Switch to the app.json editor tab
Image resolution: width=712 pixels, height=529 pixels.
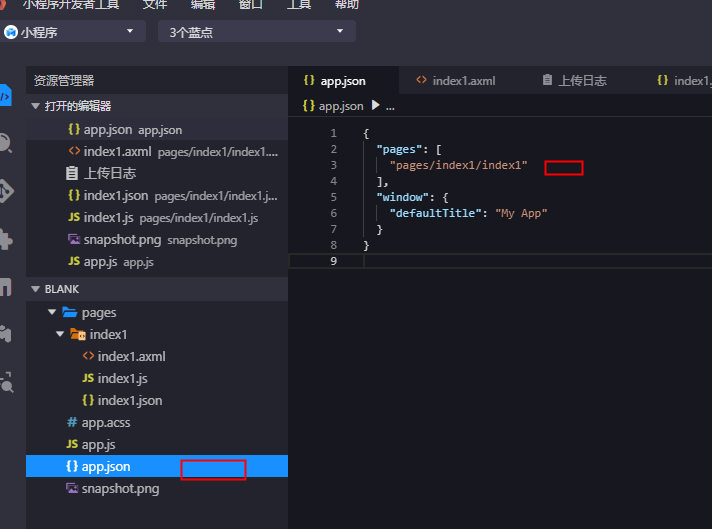(343, 80)
